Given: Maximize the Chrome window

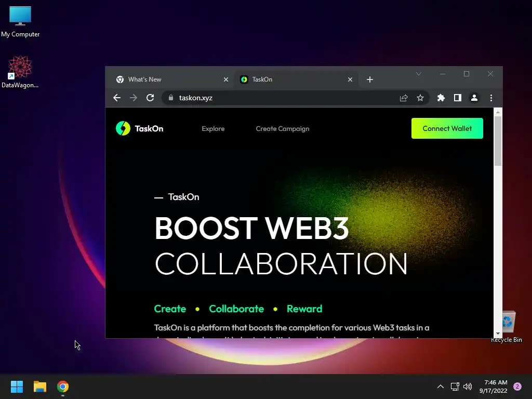Looking at the screenshot, I should coord(467,74).
